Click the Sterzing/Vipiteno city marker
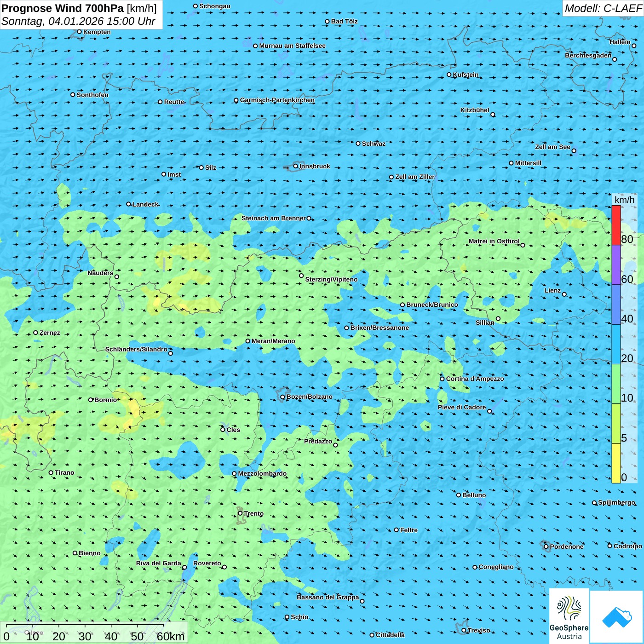 [x=301, y=276]
